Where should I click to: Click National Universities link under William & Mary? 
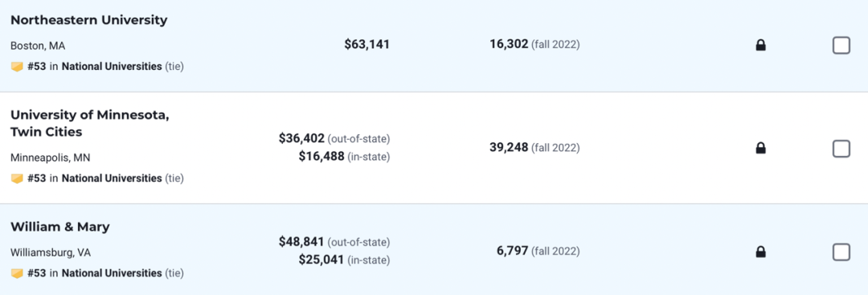point(112,273)
